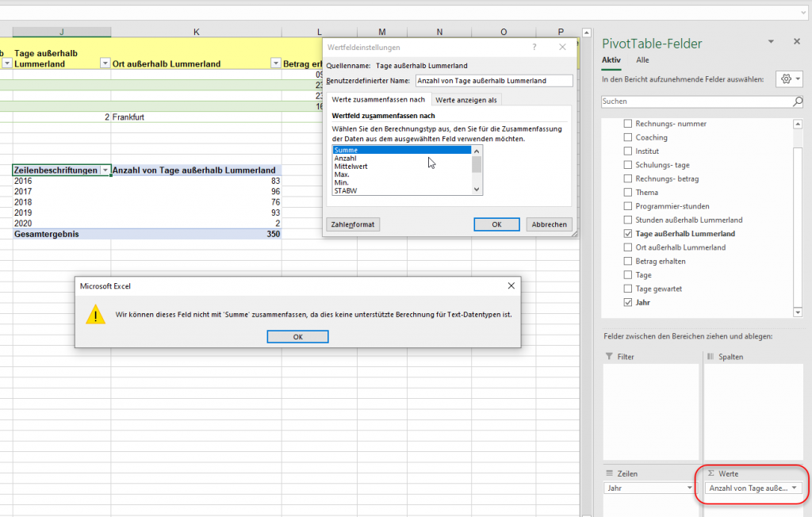Open the Zeilenbeschriftungen filter dropdown
Image resolution: width=812 pixels, height=517 pixels.
tap(105, 170)
